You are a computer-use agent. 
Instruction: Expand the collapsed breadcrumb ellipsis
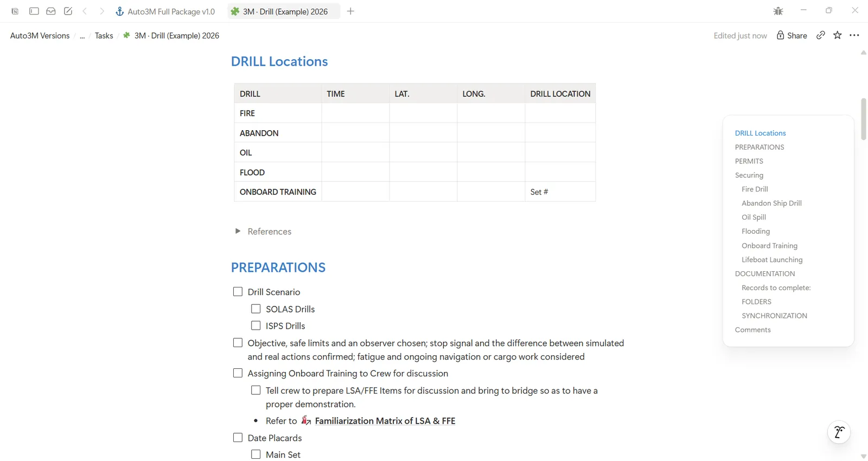coord(82,36)
